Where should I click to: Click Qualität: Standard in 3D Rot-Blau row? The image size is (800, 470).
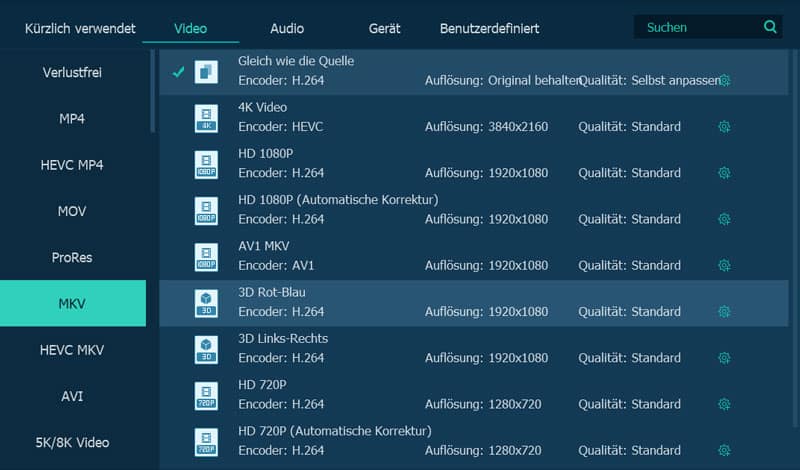[x=629, y=312]
